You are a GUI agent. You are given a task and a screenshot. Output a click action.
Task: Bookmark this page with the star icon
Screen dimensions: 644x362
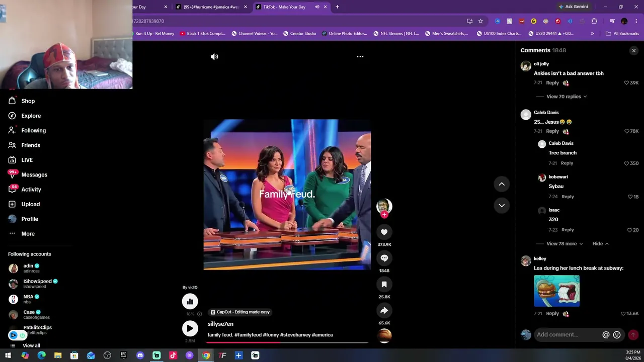480,21
